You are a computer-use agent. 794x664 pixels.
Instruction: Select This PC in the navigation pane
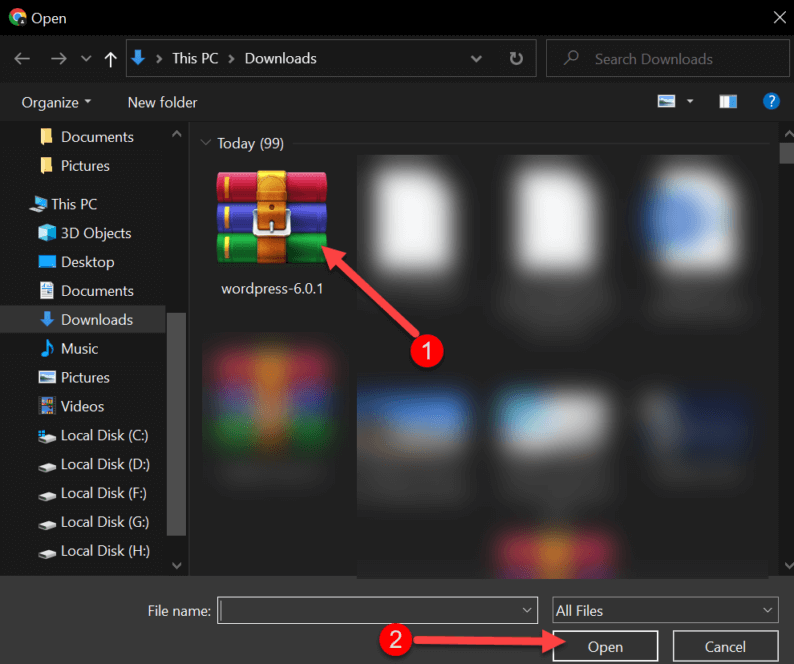(63, 204)
